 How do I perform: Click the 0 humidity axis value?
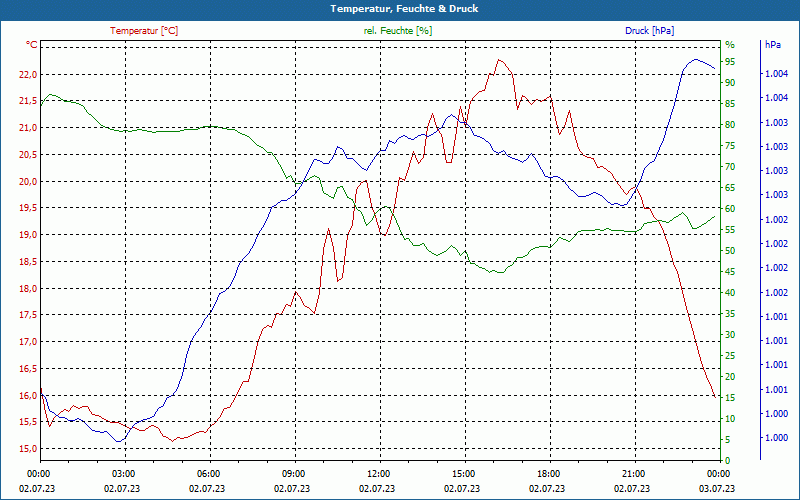point(728,461)
